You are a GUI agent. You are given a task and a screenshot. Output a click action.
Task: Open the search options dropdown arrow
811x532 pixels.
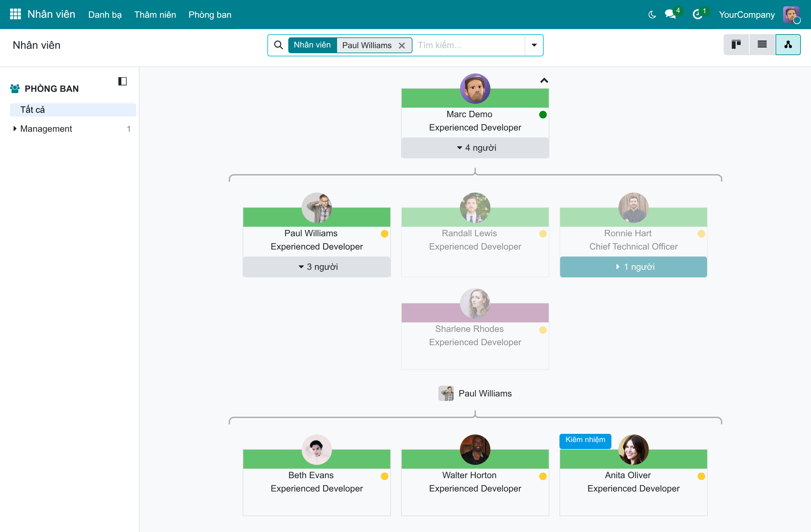click(x=534, y=45)
